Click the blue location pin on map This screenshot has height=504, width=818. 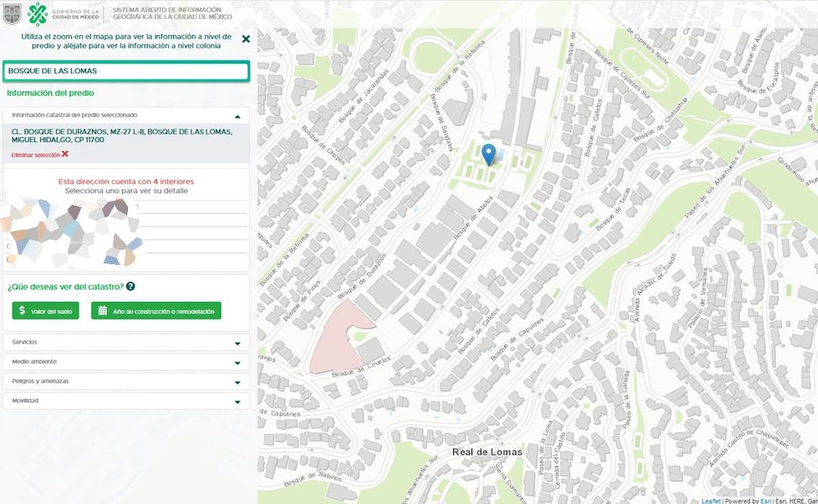[489, 154]
